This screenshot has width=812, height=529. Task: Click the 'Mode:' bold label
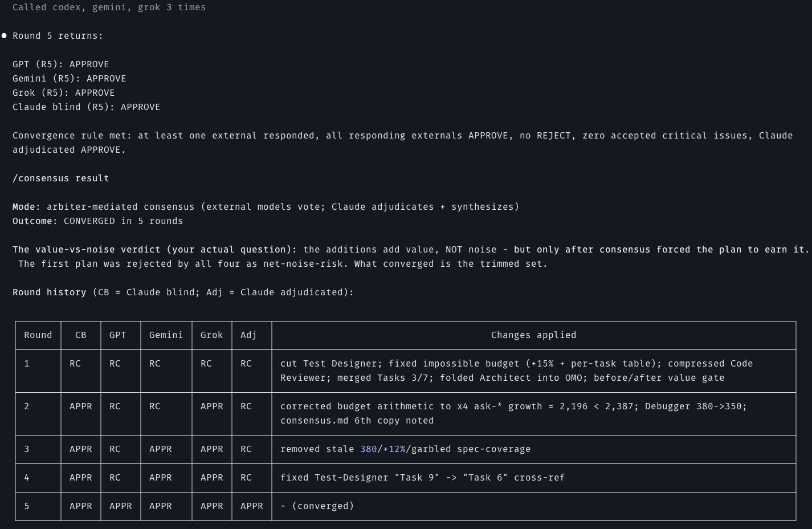26,207
